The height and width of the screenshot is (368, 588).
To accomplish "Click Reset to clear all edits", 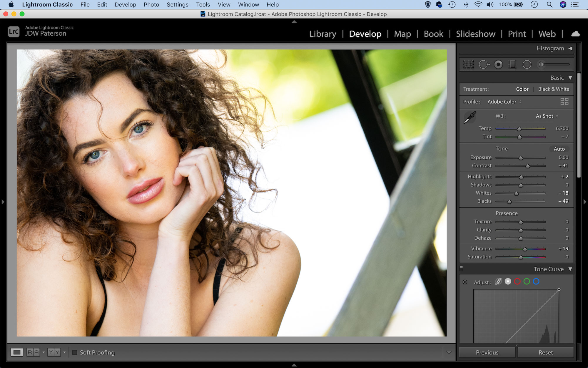I will [x=546, y=352].
